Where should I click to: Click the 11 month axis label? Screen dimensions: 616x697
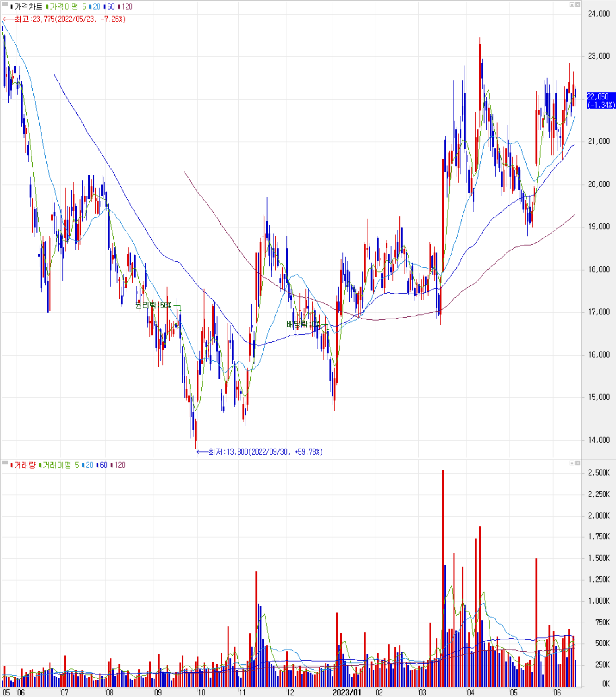click(242, 693)
